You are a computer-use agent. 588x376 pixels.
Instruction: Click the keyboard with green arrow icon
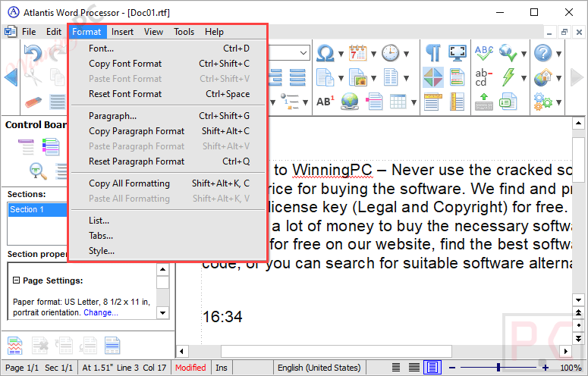[484, 102]
